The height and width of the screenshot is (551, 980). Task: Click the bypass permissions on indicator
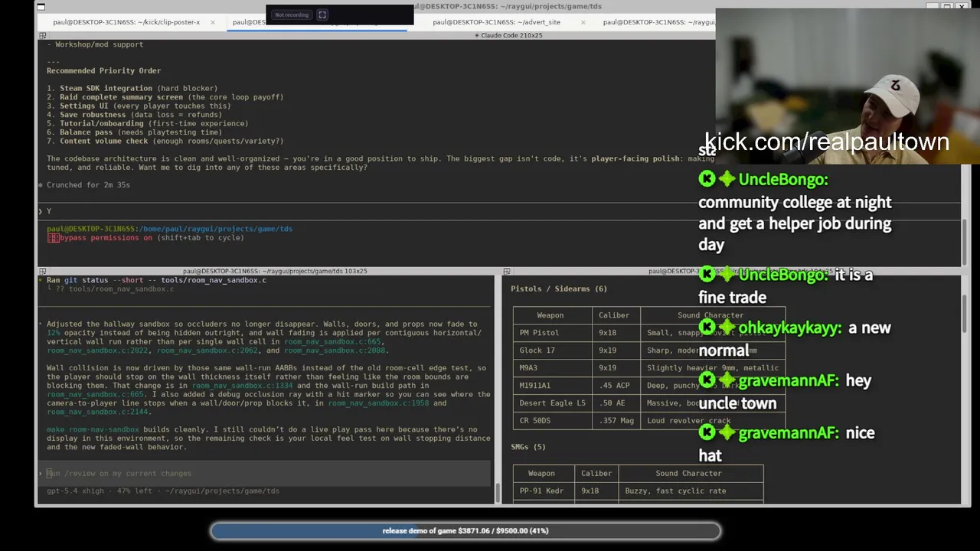145,238
